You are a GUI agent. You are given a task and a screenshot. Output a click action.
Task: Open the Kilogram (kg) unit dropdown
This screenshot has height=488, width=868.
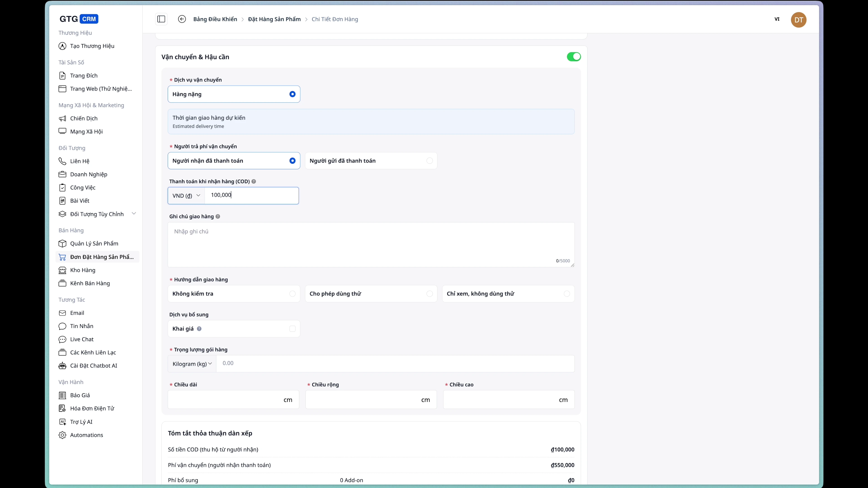coord(192,364)
